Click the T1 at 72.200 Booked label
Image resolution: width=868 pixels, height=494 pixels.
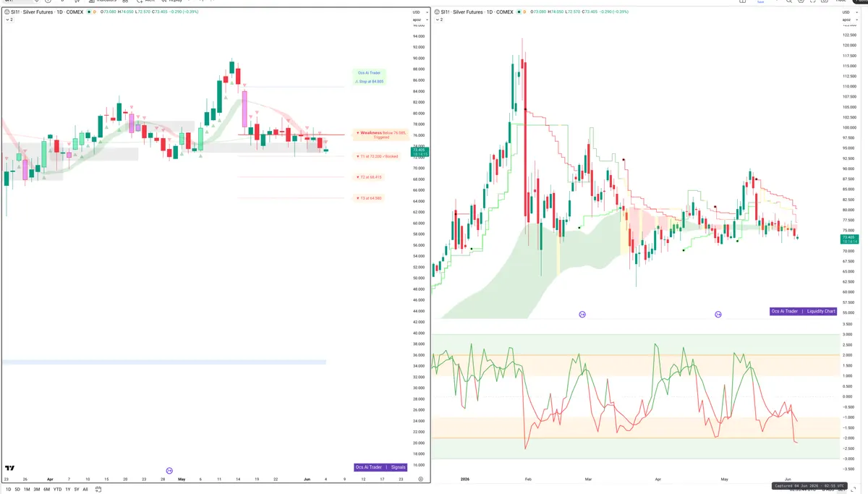pyautogui.click(x=377, y=156)
